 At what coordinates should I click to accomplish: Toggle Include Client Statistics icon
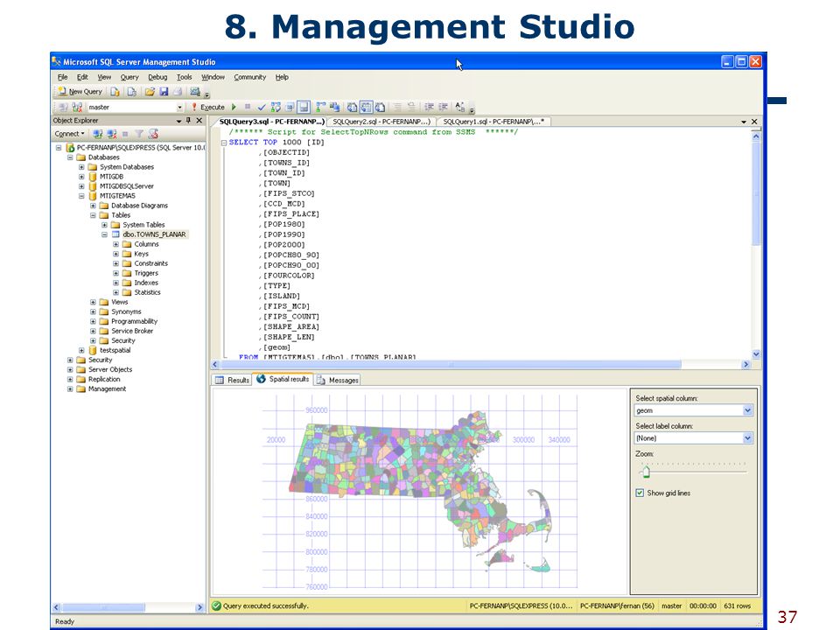[335, 107]
